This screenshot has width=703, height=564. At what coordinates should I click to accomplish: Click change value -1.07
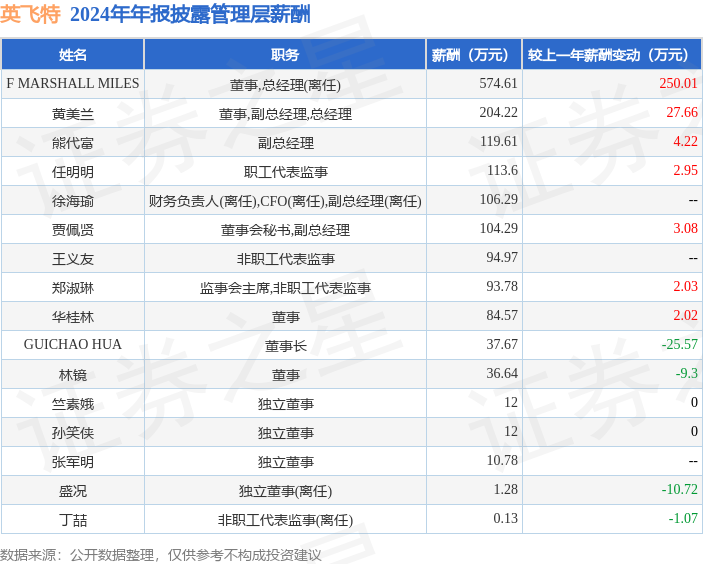click(x=683, y=518)
